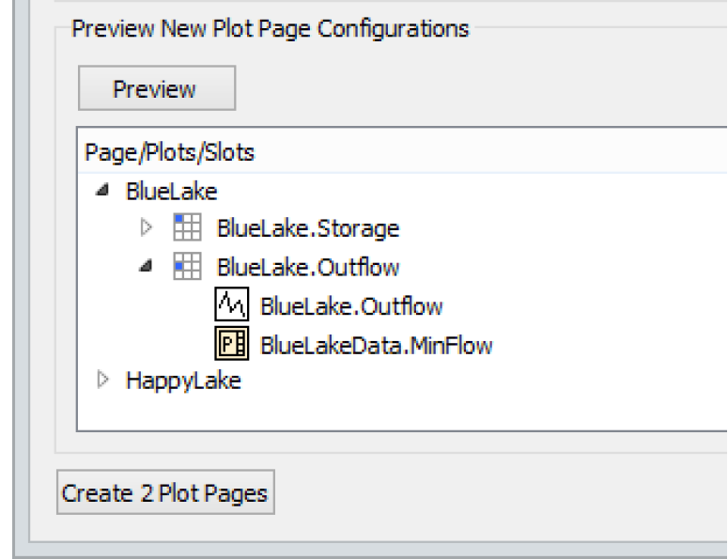Screen dimensions: 728x560
Task: Click the BlueLake.Outflow plot grid icon
Action: click(x=185, y=267)
